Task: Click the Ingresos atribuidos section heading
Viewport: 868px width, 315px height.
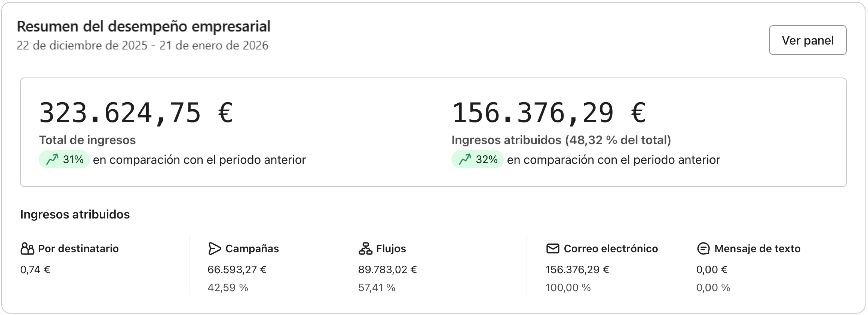Action: pyautogui.click(x=75, y=214)
